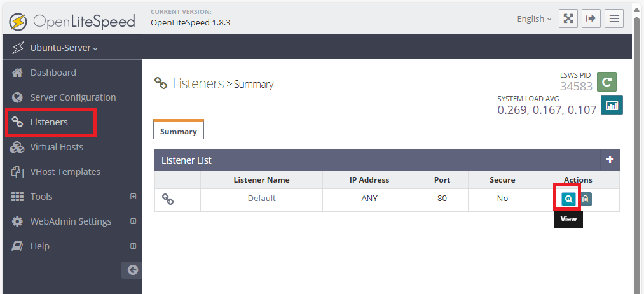This screenshot has width=644, height=294.
Task: Click the 'IP Address' column header
Action: coord(369,179)
